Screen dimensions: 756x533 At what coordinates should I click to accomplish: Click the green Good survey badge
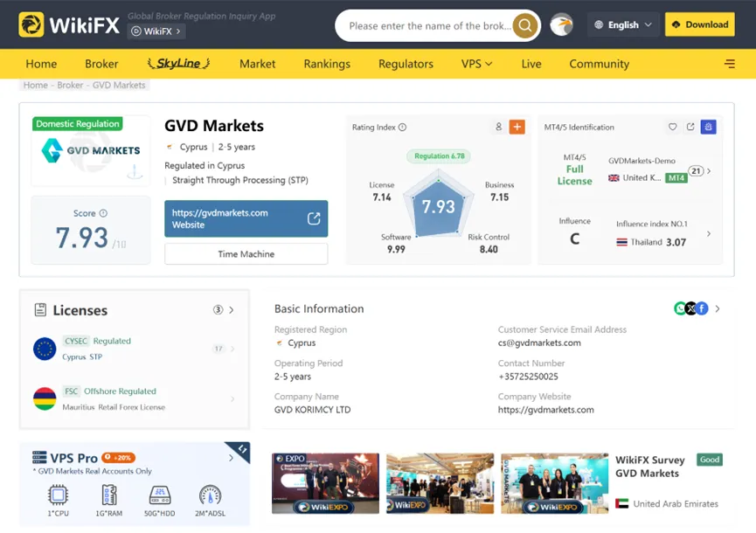point(709,460)
